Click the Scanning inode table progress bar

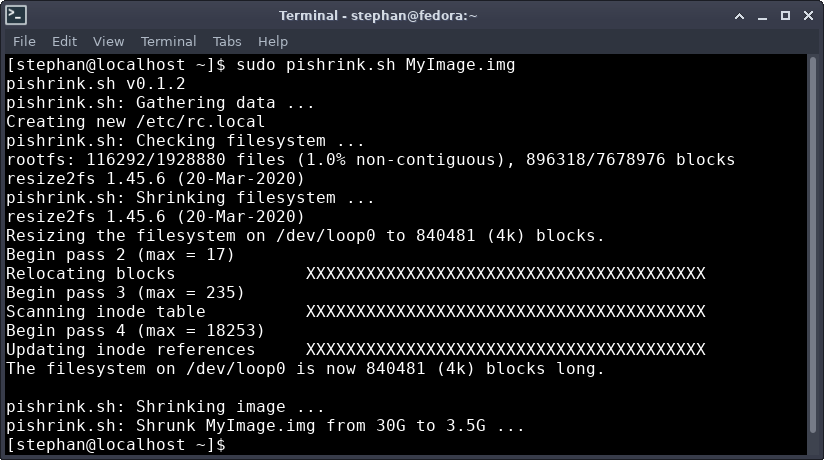pyautogui.click(x=505, y=312)
